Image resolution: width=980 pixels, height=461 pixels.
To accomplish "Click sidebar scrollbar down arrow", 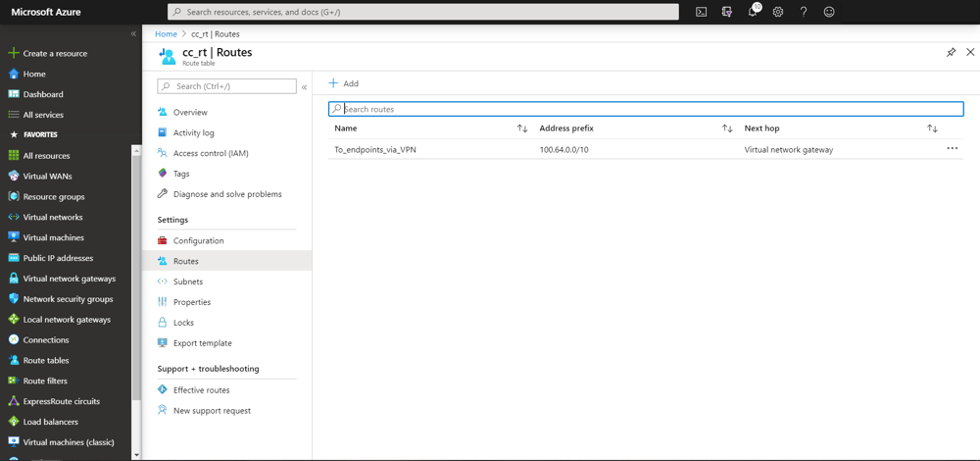I will pyautogui.click(x=137, y=455).
